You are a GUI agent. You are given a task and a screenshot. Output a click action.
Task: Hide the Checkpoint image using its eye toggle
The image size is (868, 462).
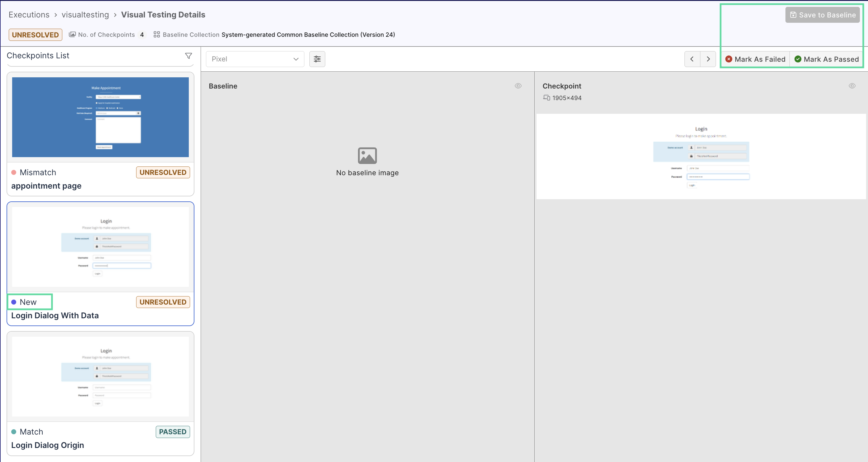point(852,86)
